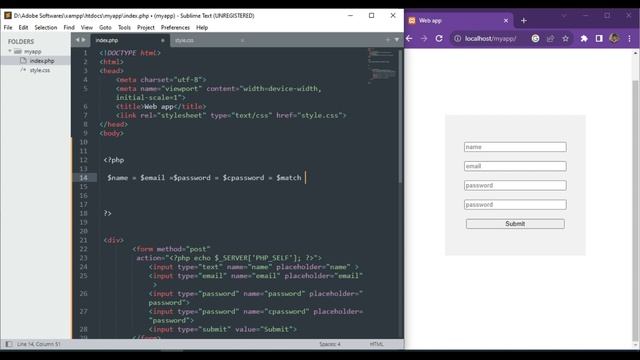The height and width of the screenshot is (360, 640).
Task: Collapse the myapp folder in sidebar
Action: point(10,51)
